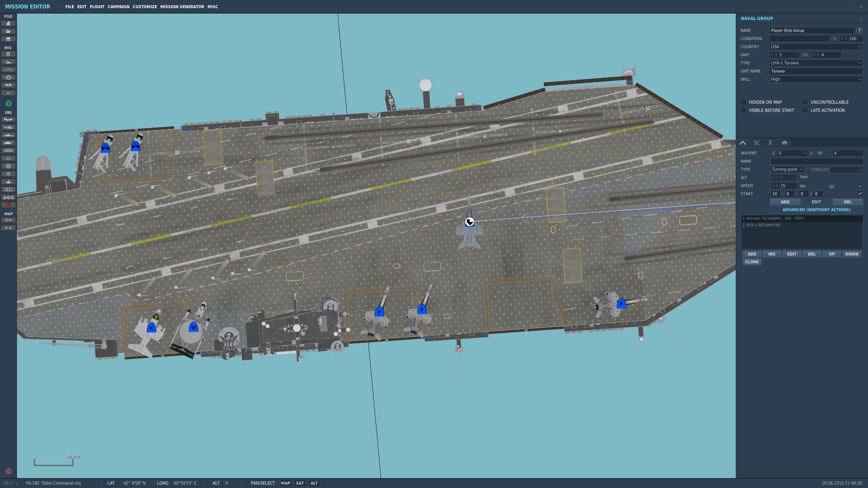
Task: Select the Trigger Zone circle tool
Action: pos(8,166)
